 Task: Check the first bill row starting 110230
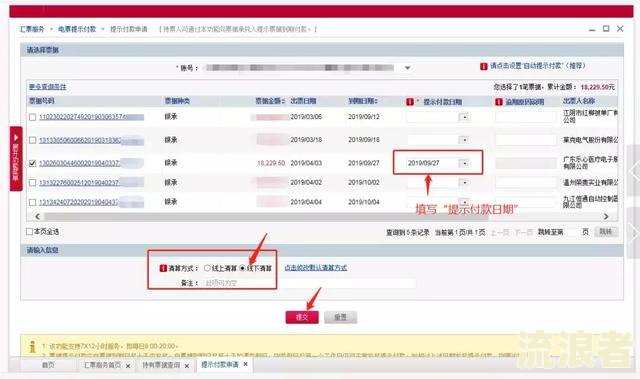point(33,117)
